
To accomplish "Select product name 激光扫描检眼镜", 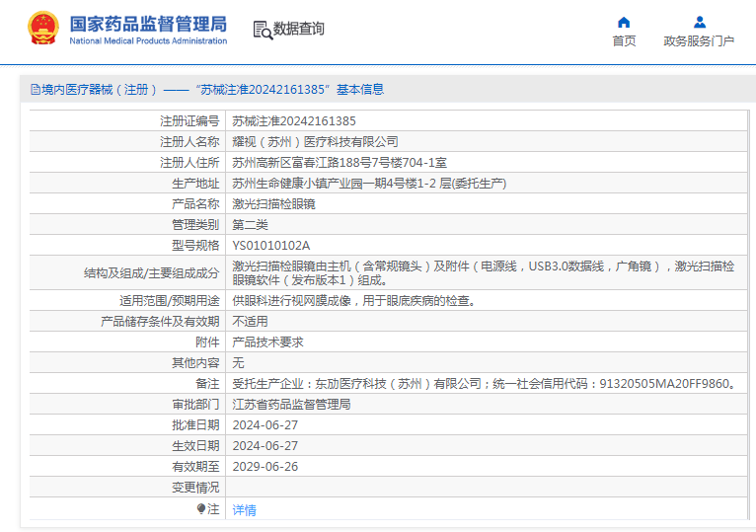I will pos(273,204).
